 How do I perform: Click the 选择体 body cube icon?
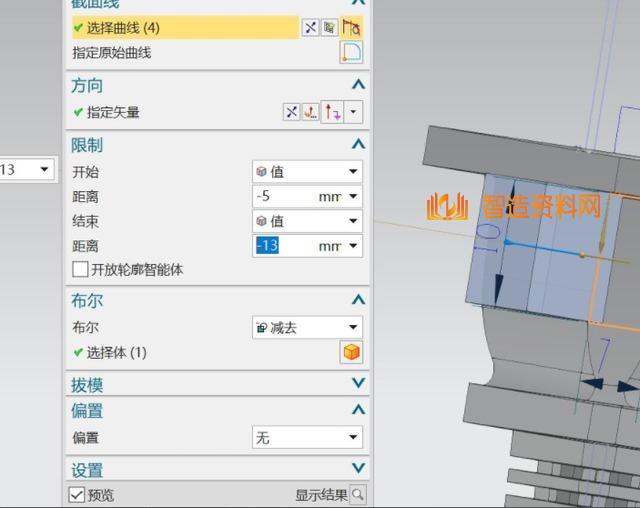[x=351, y=352]
